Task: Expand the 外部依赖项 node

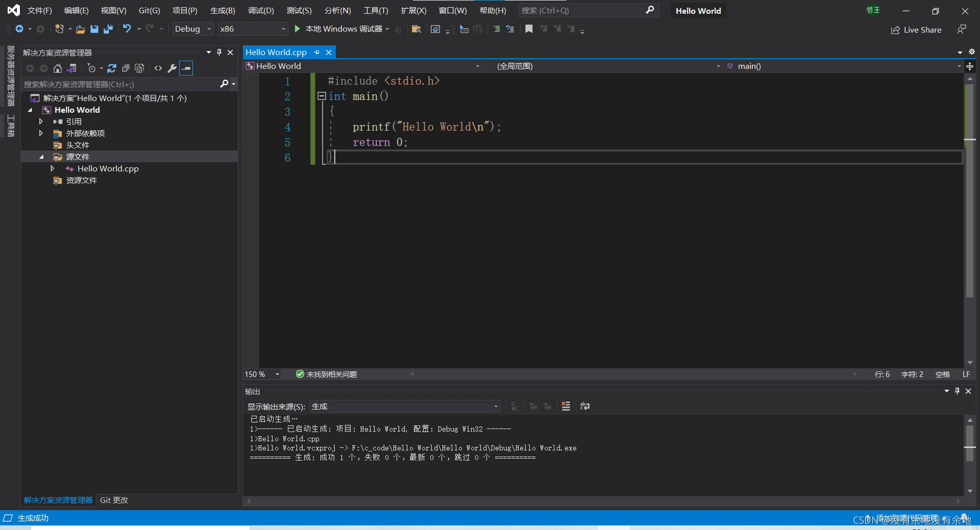Action: 41,133
